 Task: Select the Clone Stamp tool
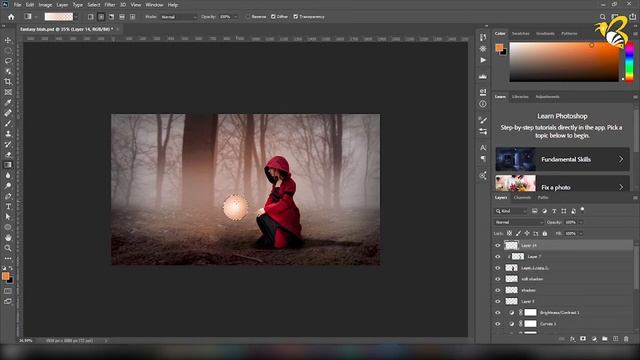8,134
